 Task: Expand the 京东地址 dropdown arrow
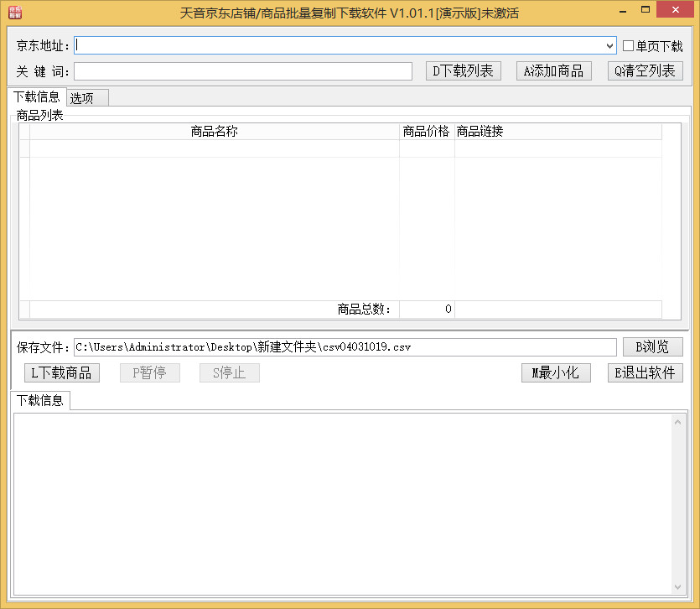[x=609, y=45]
